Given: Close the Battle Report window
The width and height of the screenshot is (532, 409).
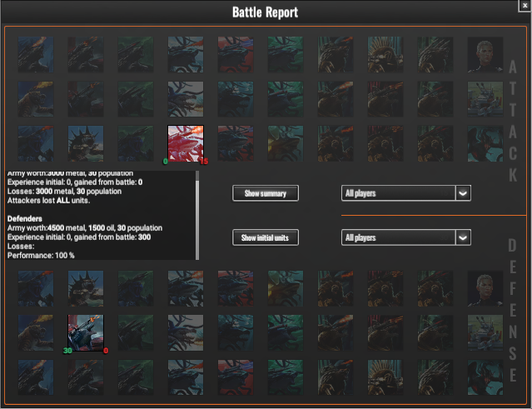Looking at the screenshot, I should click(525, 6).
